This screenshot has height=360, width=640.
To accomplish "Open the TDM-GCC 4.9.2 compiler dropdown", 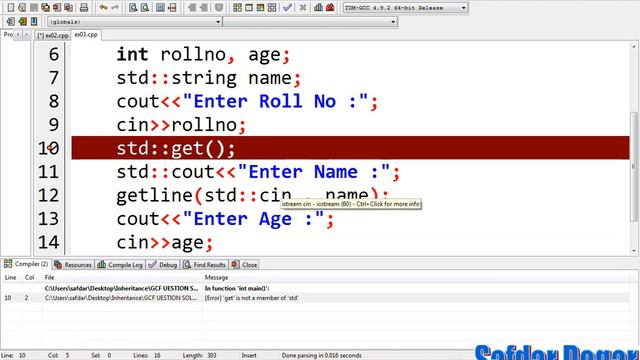I will (463, 8).
